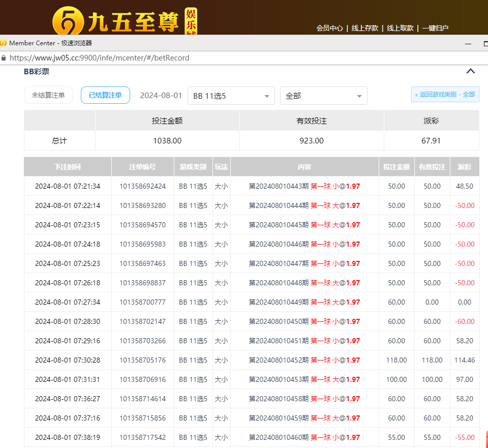
Task: Open the BB 11选5 game dropdown
Action: pyautogui.click(x=231, y=96)
